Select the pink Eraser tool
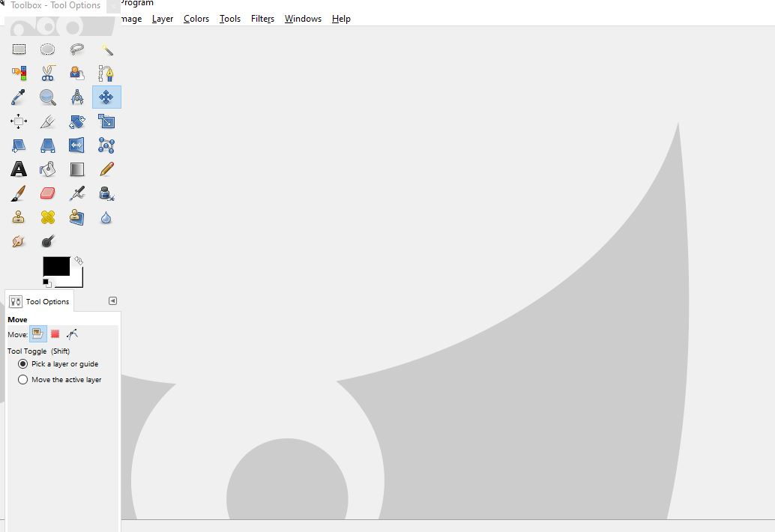Viewport: 775px width, 532px height. point(47,193)
